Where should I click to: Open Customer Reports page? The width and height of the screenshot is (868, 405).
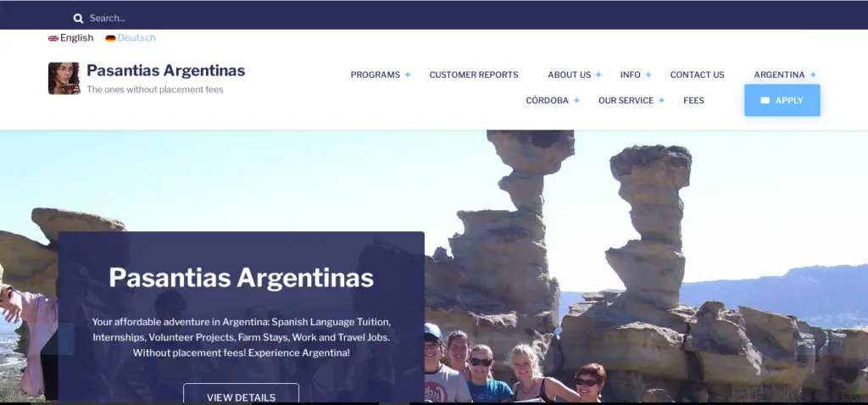[x=474, y=75]
